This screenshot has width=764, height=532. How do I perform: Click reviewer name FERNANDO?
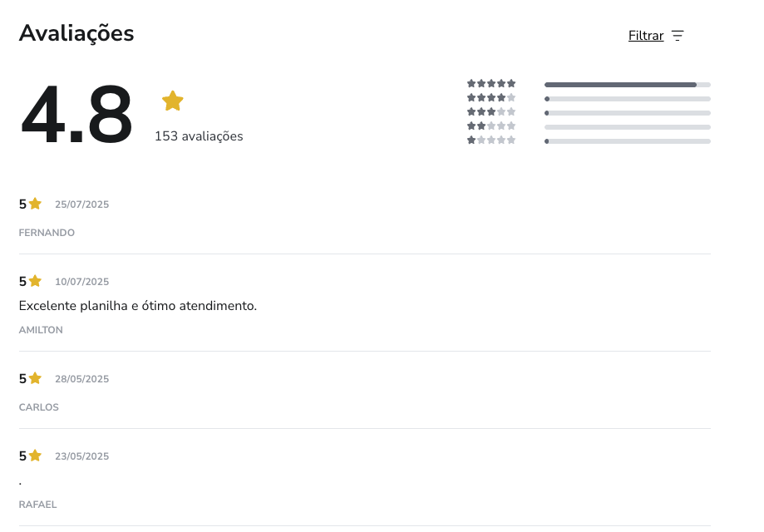coord(47,233)
